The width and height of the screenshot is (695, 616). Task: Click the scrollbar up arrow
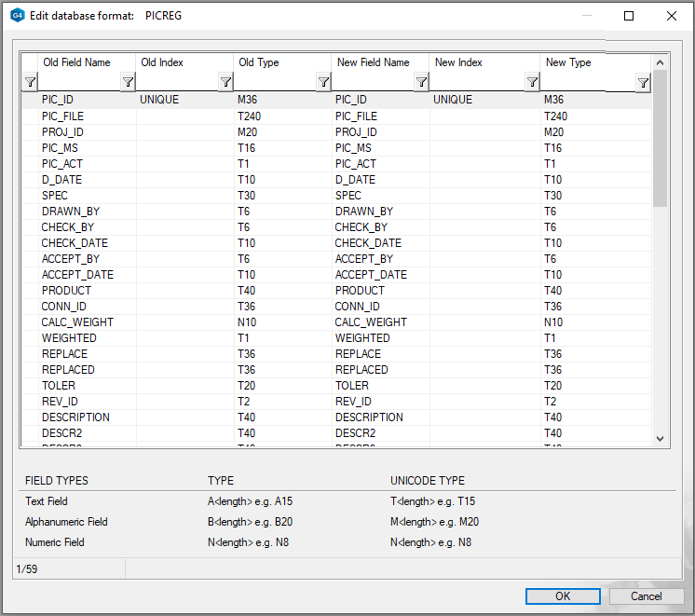[x=661, y=62]
